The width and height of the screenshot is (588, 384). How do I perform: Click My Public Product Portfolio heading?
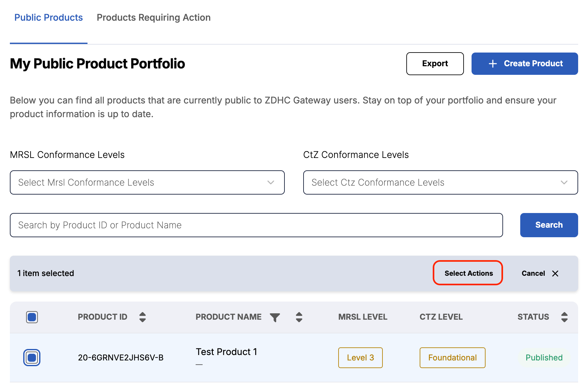coord(97,64)
